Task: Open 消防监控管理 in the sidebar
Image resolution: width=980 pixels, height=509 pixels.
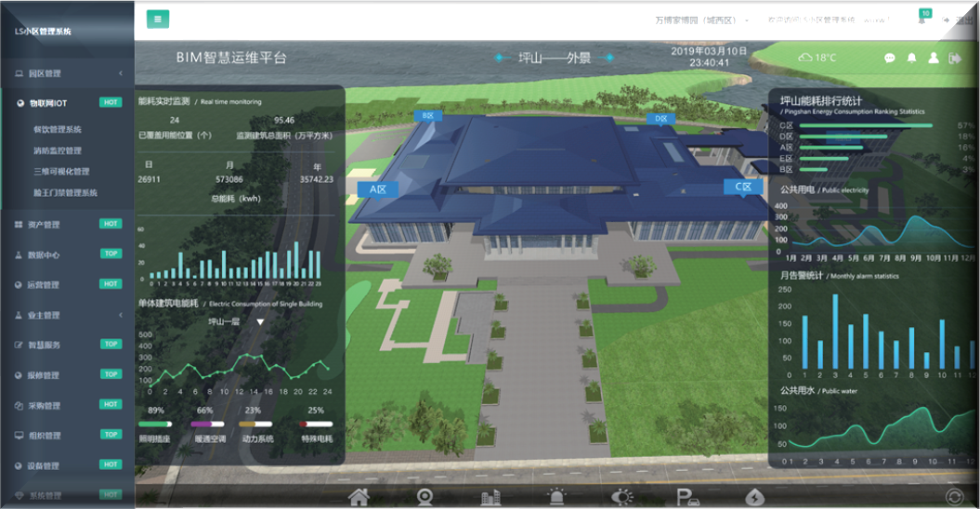Action: point(58,150)
